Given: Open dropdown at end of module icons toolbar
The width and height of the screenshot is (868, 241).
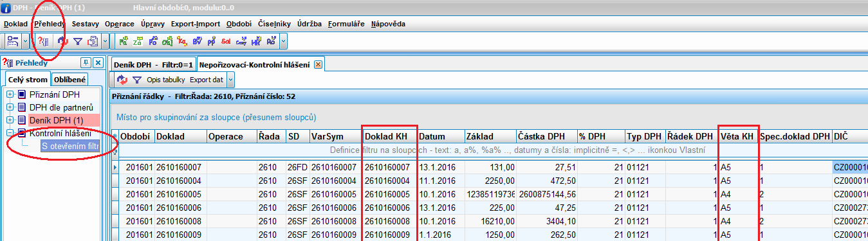Looking at the screenshot, I should [x=283, y=42].
